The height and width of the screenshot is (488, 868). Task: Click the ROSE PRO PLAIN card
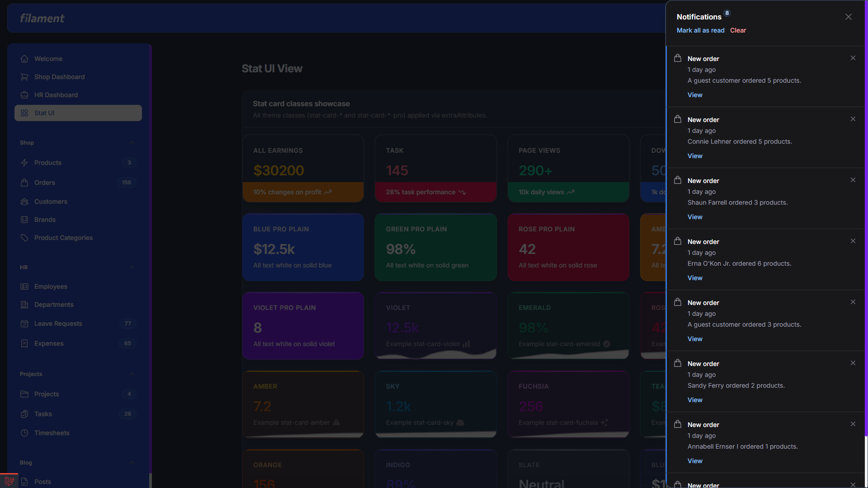point(568,247)
